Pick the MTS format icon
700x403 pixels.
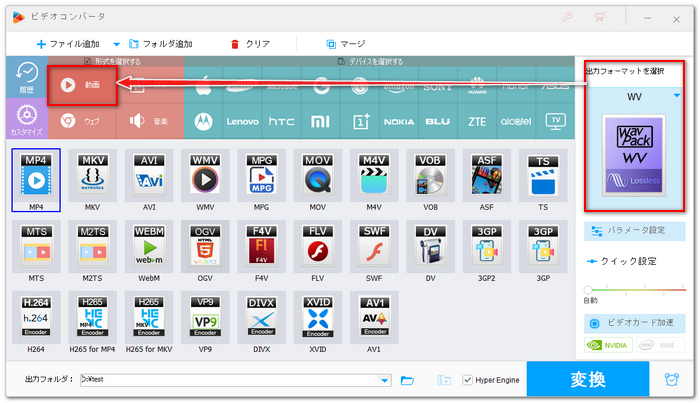(36, 248)
